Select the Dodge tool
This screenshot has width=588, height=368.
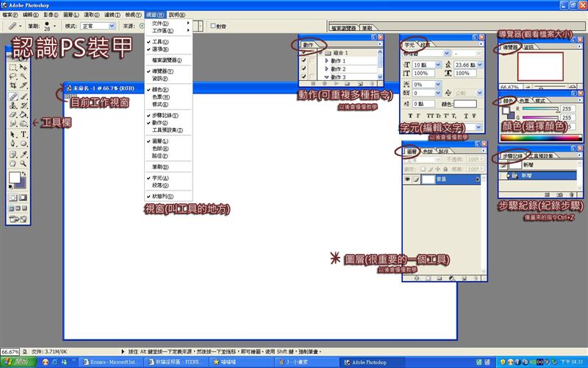coord(24,123)
